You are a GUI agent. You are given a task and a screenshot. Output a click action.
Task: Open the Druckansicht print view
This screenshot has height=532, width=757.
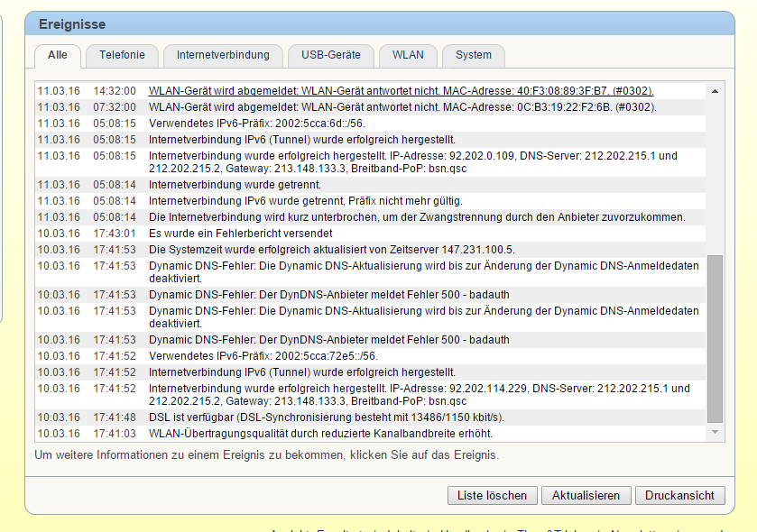[679, 495]
